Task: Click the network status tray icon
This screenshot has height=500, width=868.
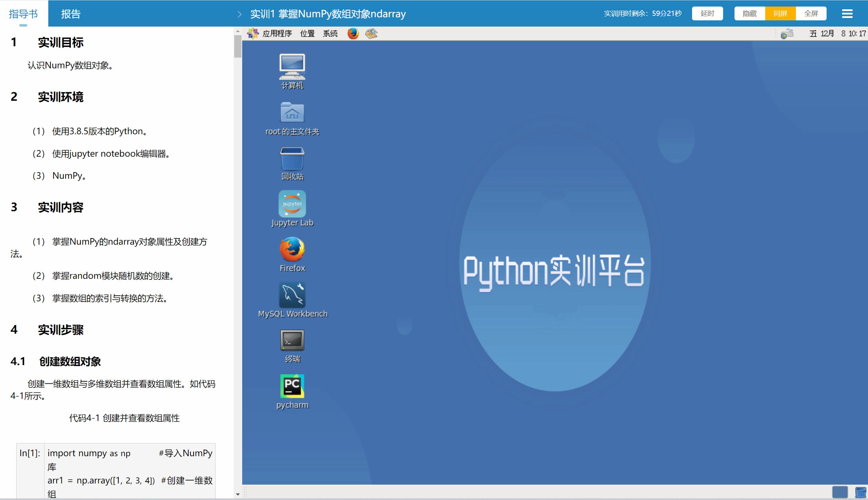Action: [x=787, y=34]
